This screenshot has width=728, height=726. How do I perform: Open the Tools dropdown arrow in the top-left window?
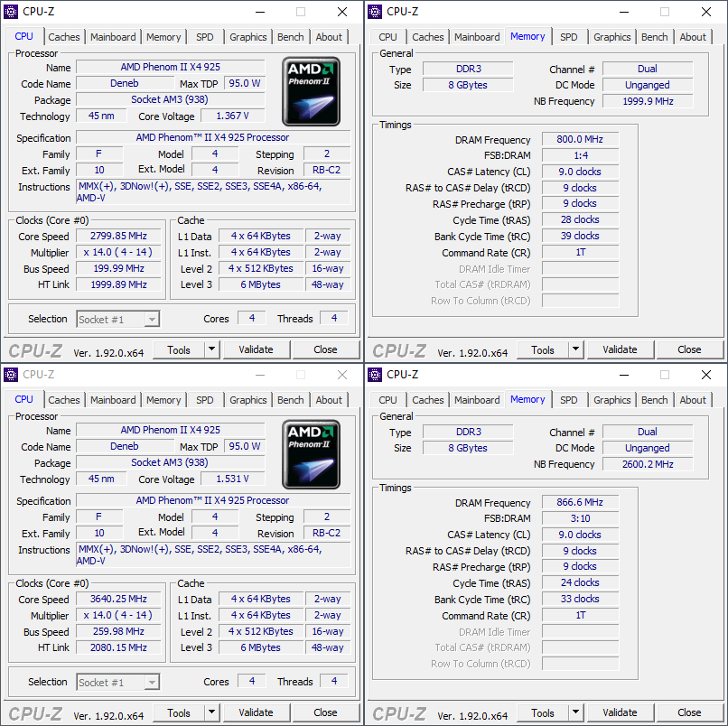pos(211,349)
